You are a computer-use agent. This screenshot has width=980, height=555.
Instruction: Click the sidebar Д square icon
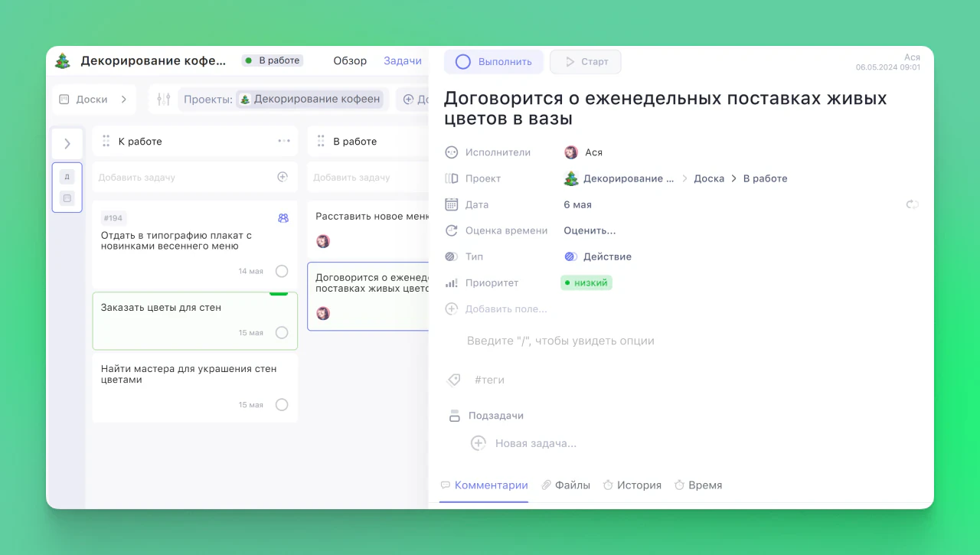coord(67,177)
